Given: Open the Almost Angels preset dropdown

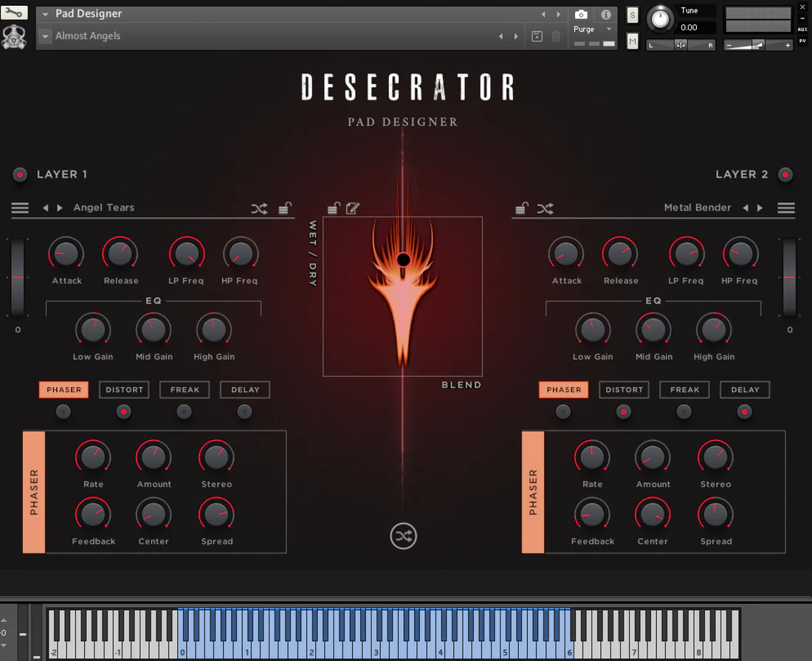Looking at the screenshot, I should point(46,36).
